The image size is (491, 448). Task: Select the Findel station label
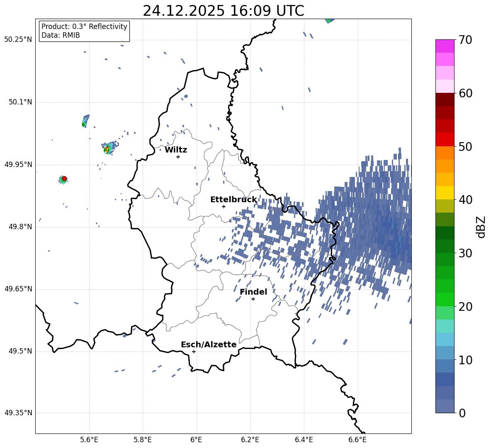point(253,292)
